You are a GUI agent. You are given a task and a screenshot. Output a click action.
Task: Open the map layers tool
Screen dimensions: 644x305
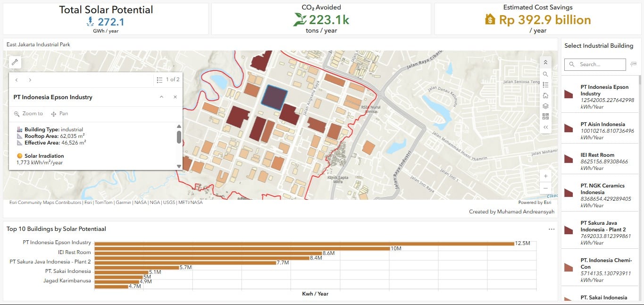pos(545,106)
